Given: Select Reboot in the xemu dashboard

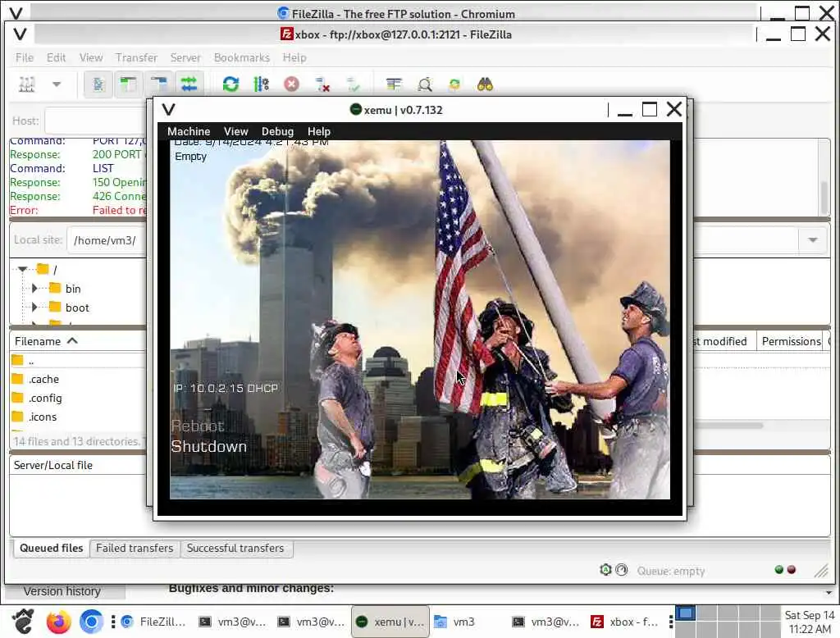Looking at the screenshot, I should coord(198,426).
